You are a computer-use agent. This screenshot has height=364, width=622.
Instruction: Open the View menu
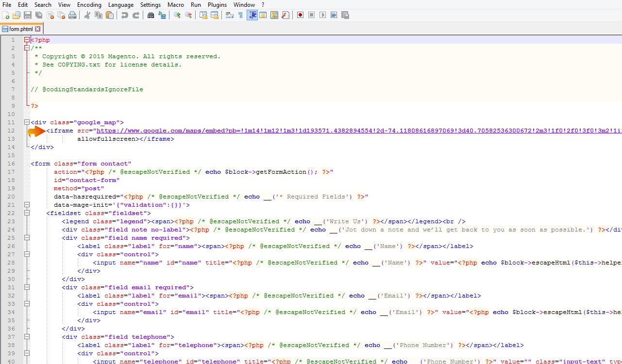64,4
